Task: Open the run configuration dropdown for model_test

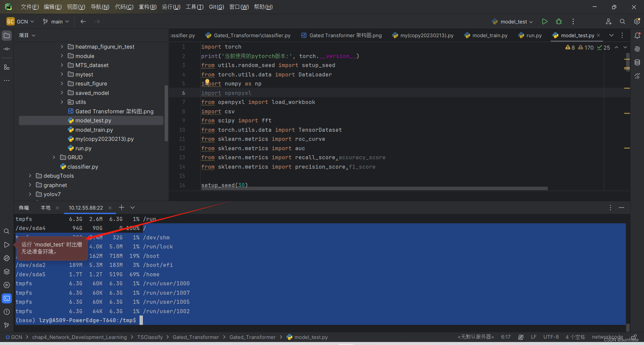Action: [532, 21]
